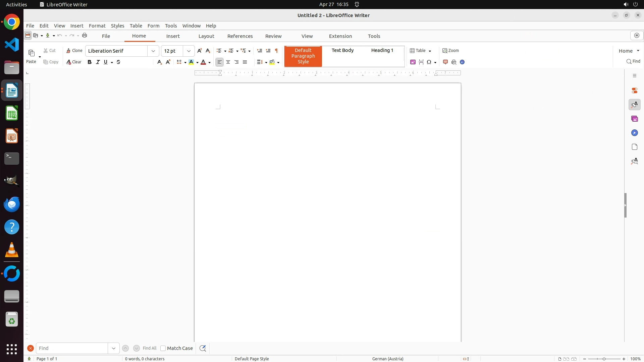Viewport: 644px width, 362px height.
Task: Open the Format menu
Action: pos(97,26)
